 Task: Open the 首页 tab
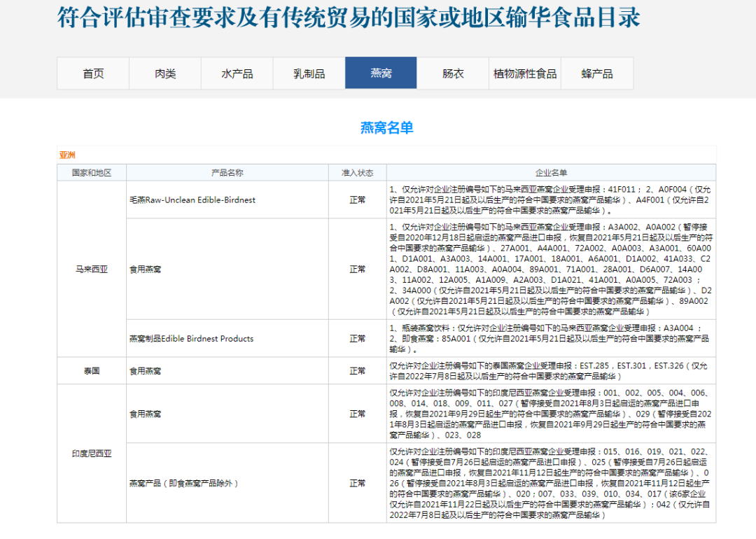click(x=92, y=73)
